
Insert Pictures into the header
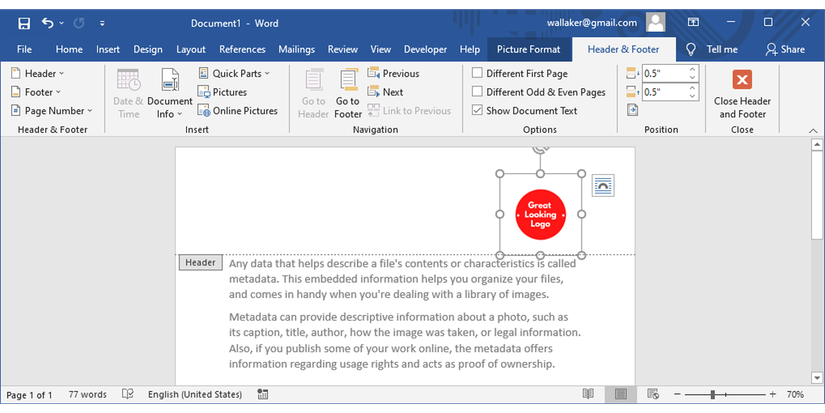point(222,92)
